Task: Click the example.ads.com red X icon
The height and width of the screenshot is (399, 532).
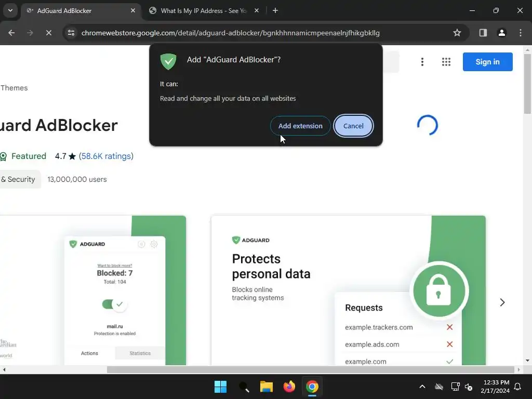Action: (x=449, y=344)
